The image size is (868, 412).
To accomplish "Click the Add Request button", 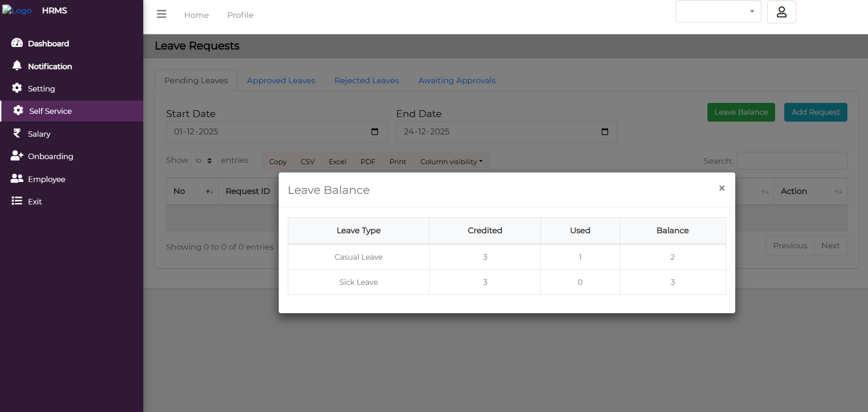I will [815, 112].
